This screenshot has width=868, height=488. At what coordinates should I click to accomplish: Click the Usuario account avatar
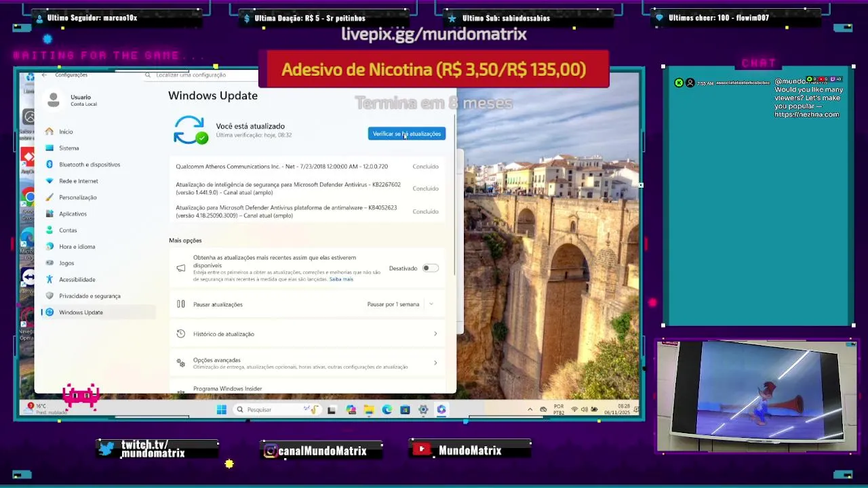[x=54, y=100]
